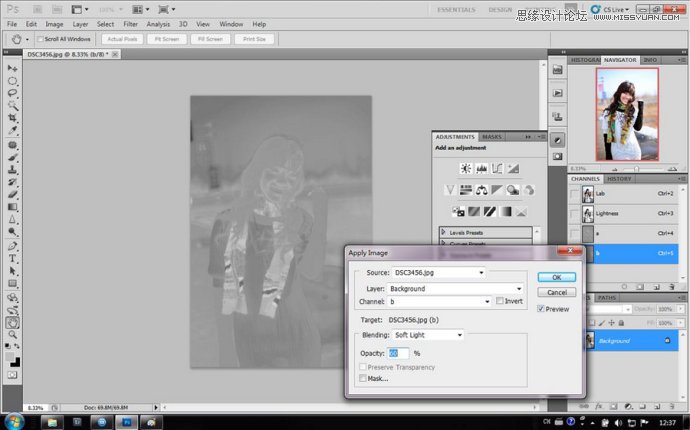This screenshot has height=430, width=690.
Task: Select the Crop tool
Action: [x=13, y=118]
